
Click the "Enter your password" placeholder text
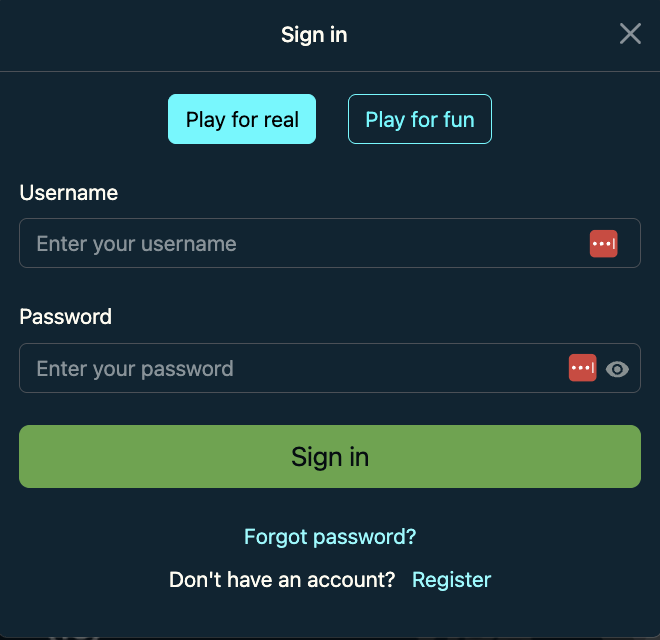[135, 369]
